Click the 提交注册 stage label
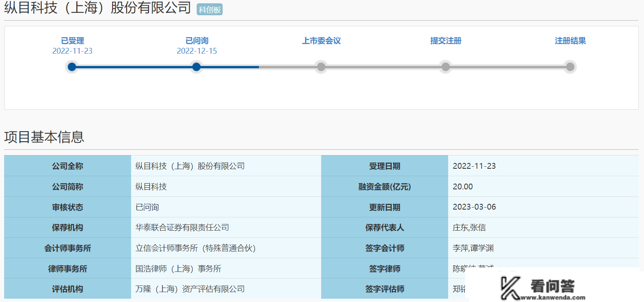Viewport: 644px width, 302px height. [446, 41]
